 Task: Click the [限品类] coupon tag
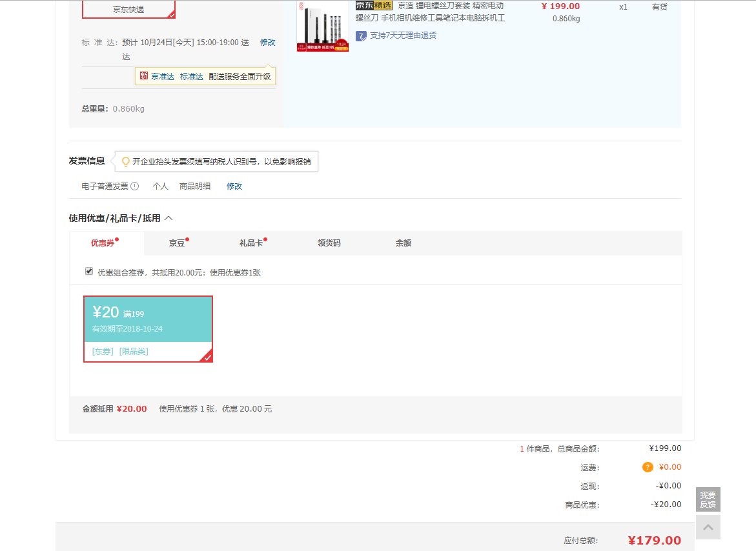pyautogui.click(x=134, y=352)
